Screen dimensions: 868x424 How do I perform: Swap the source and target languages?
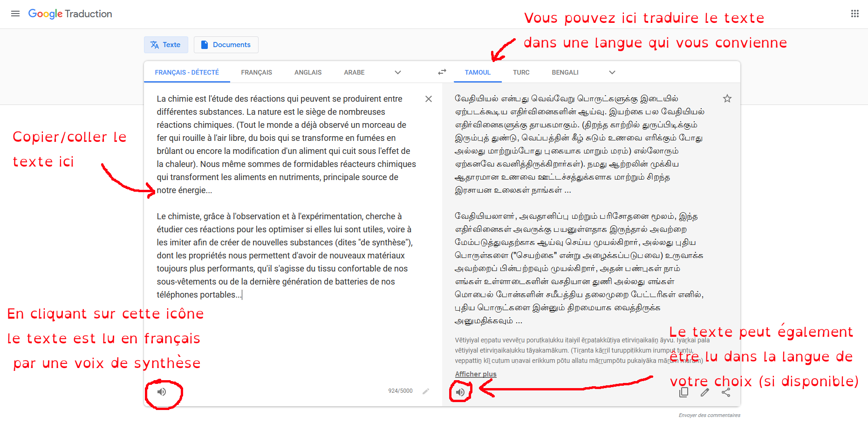(442, 72)
